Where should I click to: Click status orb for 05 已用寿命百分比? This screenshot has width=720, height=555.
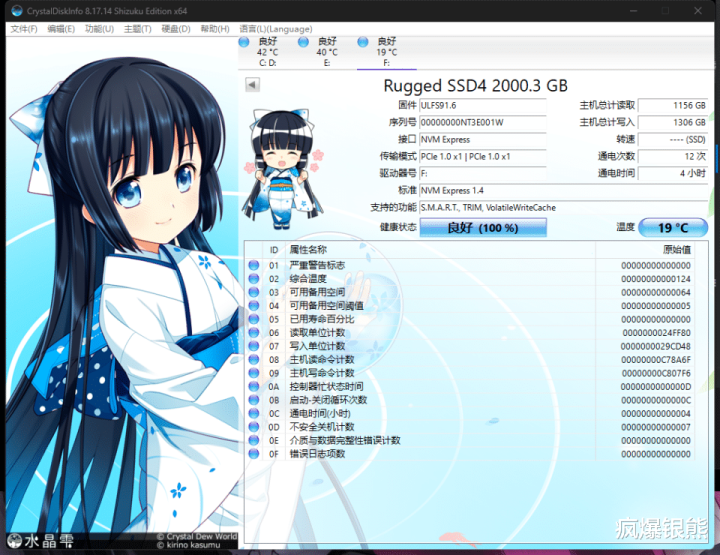tap(254, 319)
